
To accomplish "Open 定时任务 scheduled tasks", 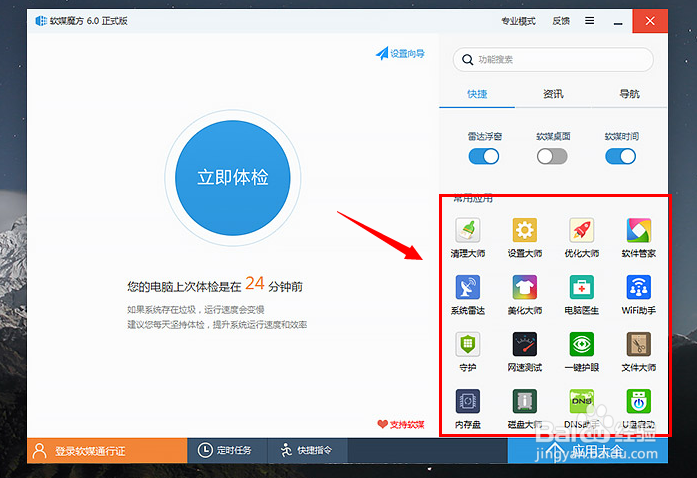I will [225, 450].
